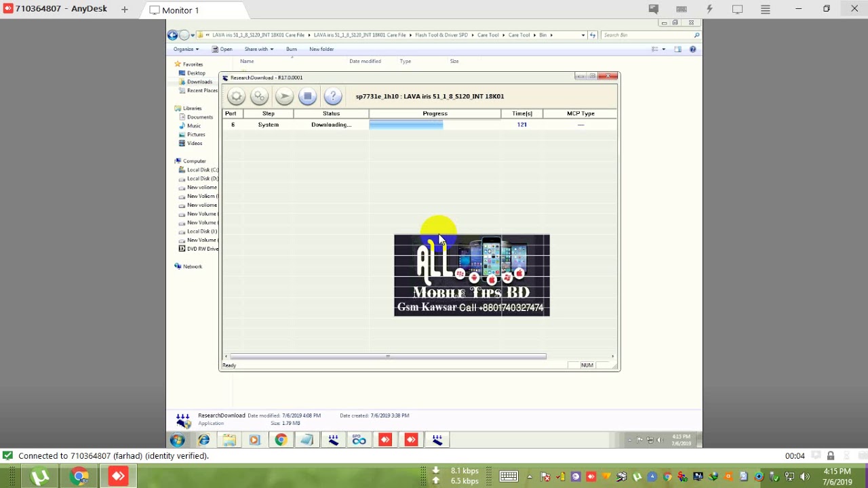
Task: Open the Settings double-gear icon in ResearchDownload
Action: pyautogui.click(x=260, y=96)
